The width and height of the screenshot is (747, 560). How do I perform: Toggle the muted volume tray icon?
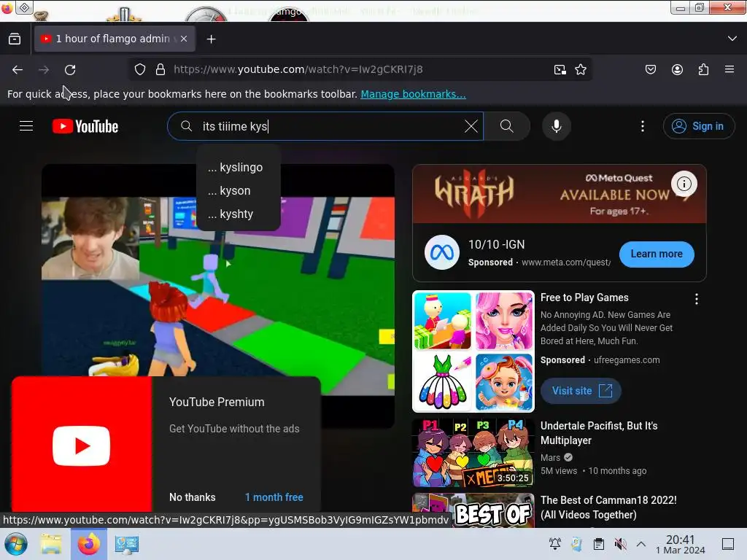[x=620, y=544]
